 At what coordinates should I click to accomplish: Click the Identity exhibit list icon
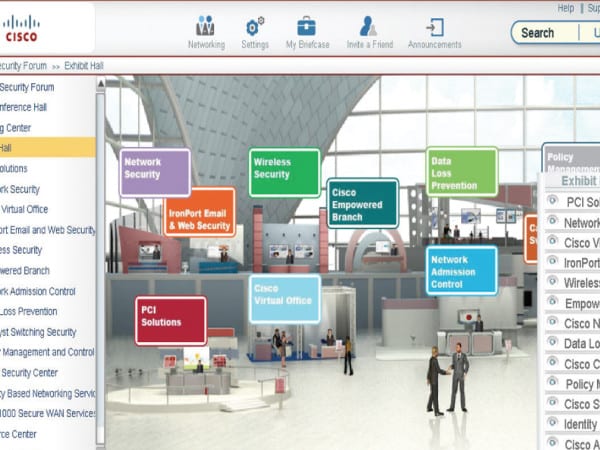point(552,422)
